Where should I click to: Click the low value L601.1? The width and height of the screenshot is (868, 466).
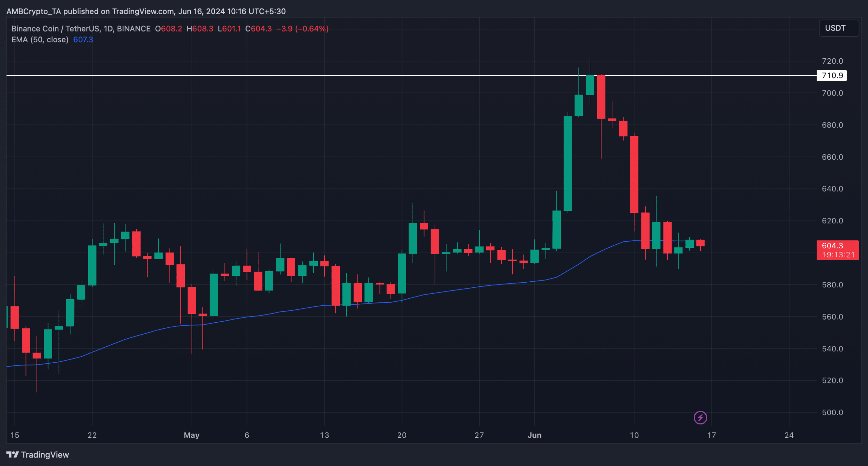(x=229, y=28)
